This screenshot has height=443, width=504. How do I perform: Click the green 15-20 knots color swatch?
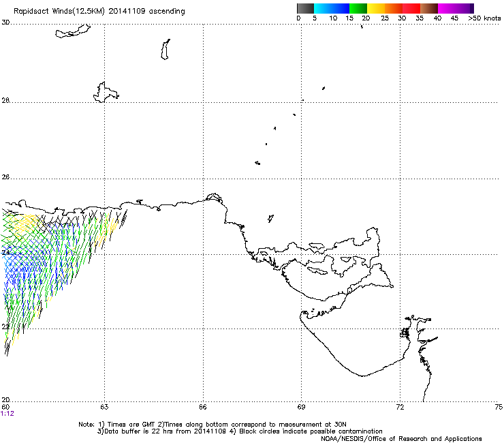[x=358, y=8]
